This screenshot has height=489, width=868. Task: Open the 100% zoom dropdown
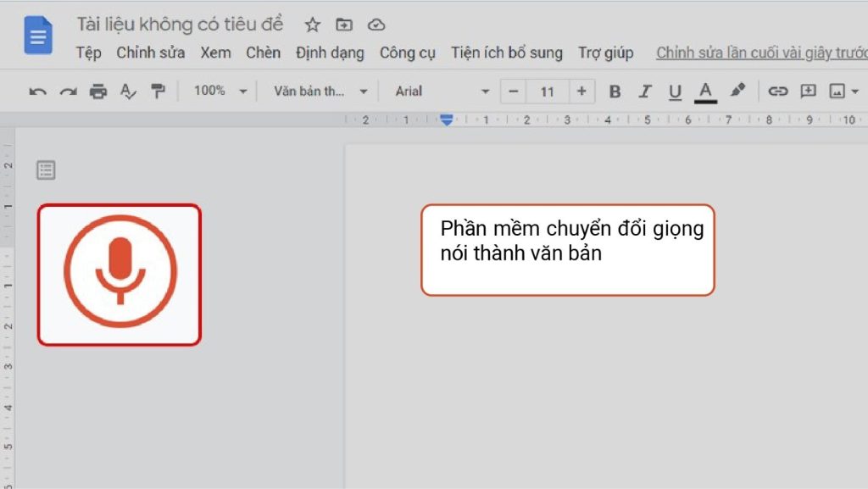pos(220,91)
